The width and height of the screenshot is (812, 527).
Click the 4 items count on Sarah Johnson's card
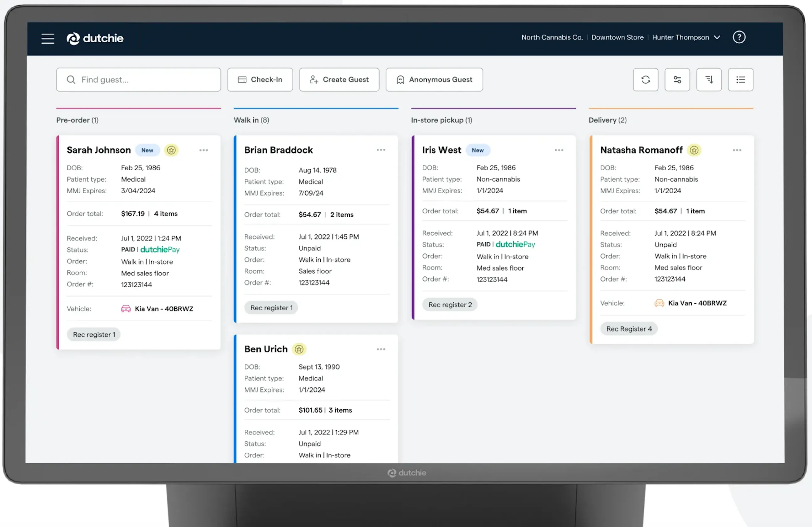(x=166, y=214)
